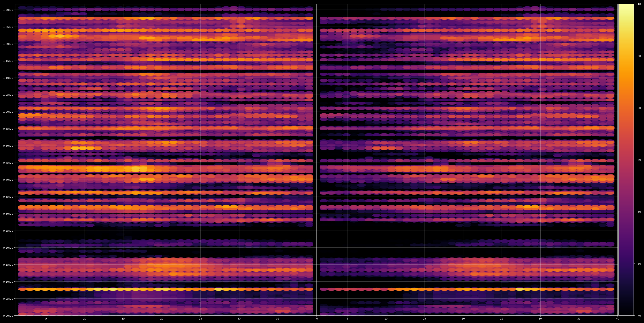The image size is (644, 323).
Task: Click the 1:25:00 y-axis tick label
Action: tap(8, 27)
